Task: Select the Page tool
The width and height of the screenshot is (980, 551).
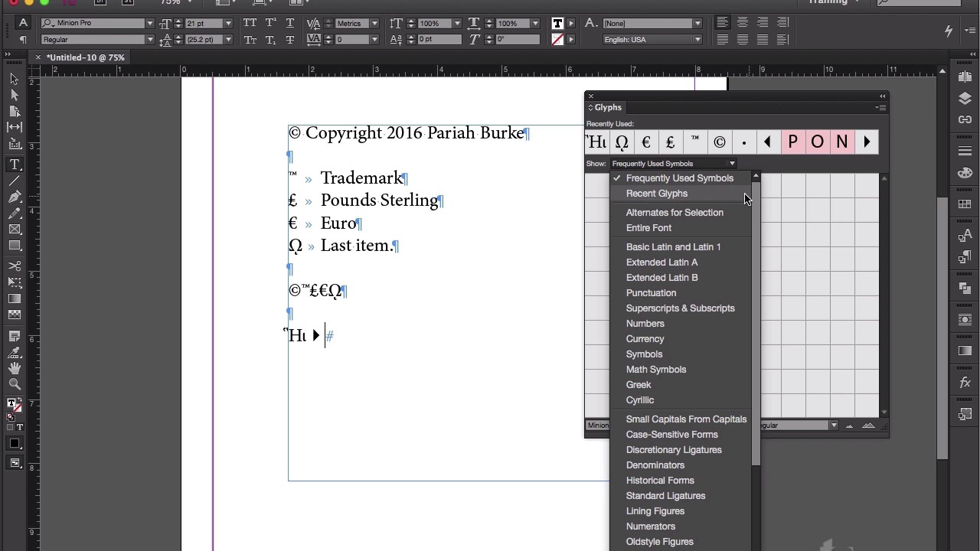Action: tap(14, 111)
